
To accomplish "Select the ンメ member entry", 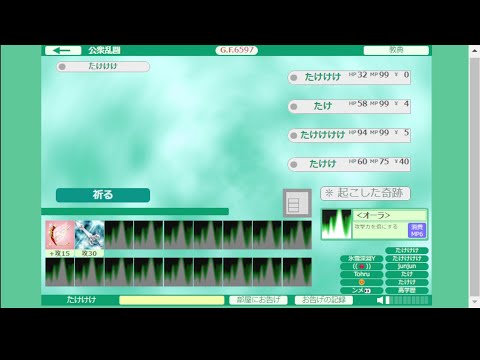I will point(362,290).
